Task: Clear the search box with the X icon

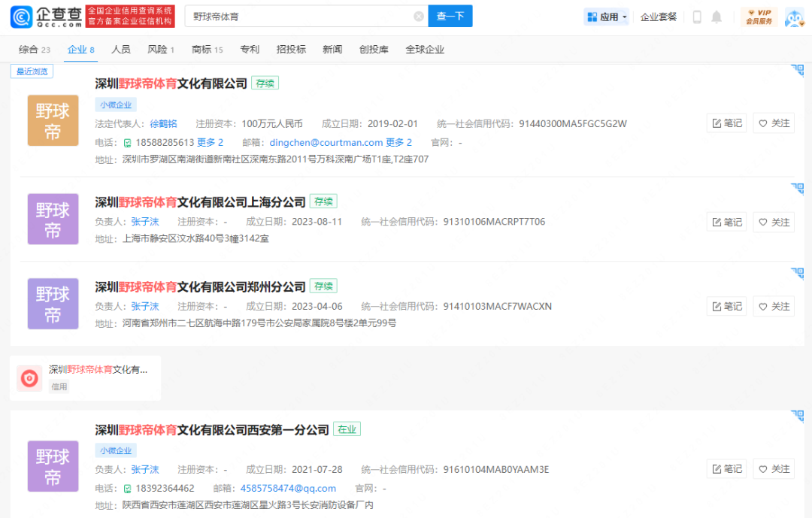Action: (419, 17)
